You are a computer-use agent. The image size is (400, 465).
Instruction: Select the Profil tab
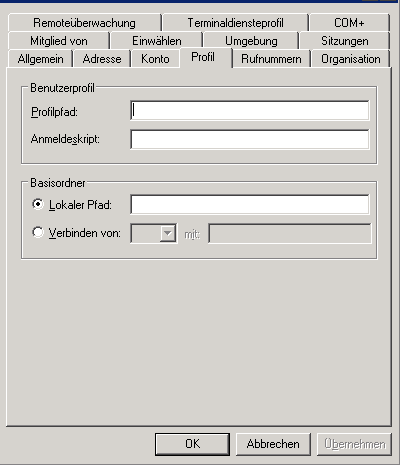(206, 58)
